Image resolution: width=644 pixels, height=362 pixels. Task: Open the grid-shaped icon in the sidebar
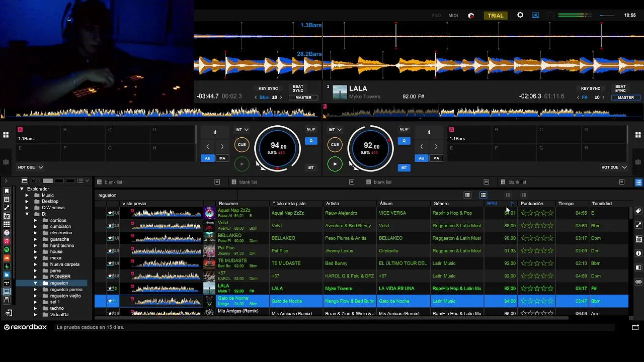click(x=7, y=225)
